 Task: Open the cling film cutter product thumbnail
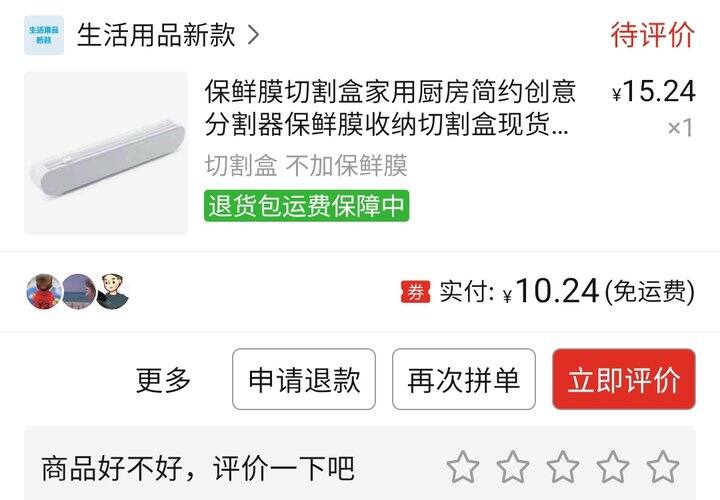coord(106,152)
